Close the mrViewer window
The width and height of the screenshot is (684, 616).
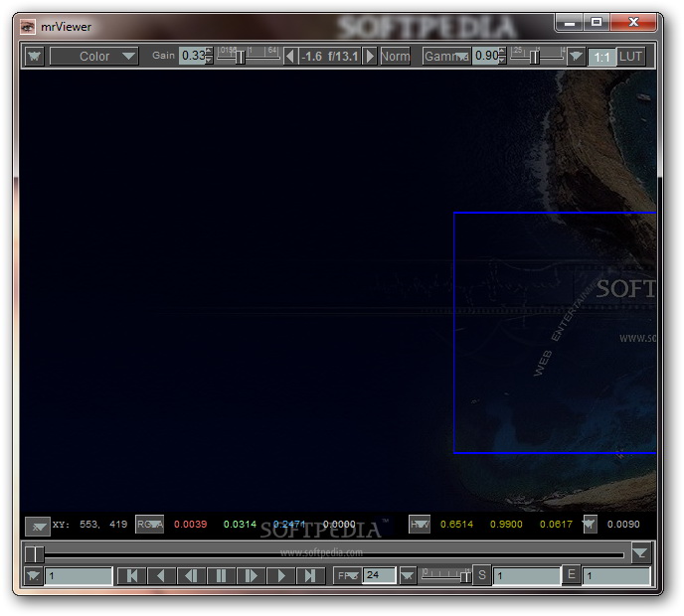(633, 23)
